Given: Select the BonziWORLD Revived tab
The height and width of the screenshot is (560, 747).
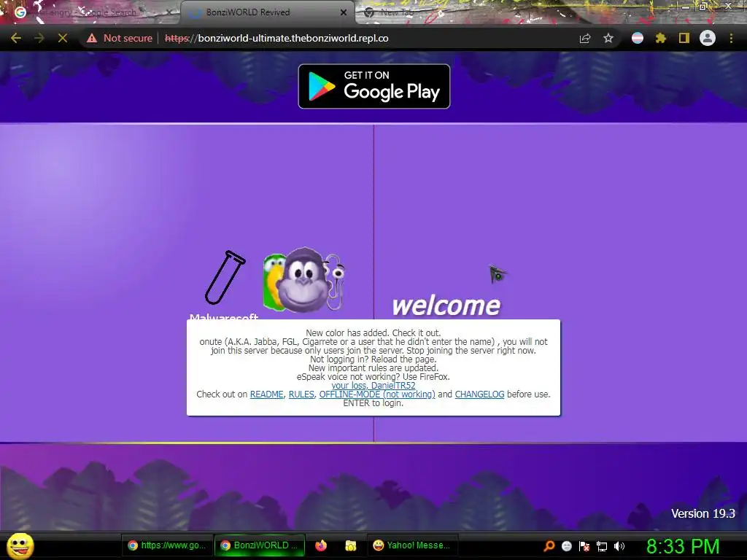Looking at the screenshot, I should coord(267,12).
